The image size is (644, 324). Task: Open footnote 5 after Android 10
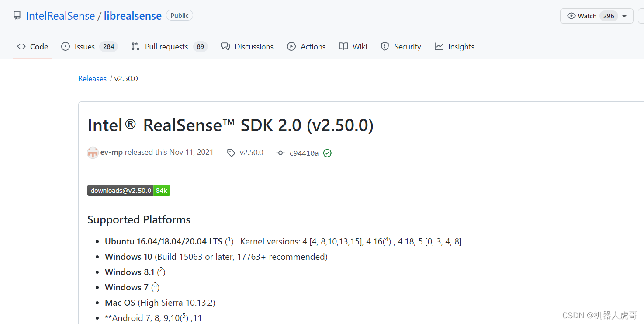184,316
